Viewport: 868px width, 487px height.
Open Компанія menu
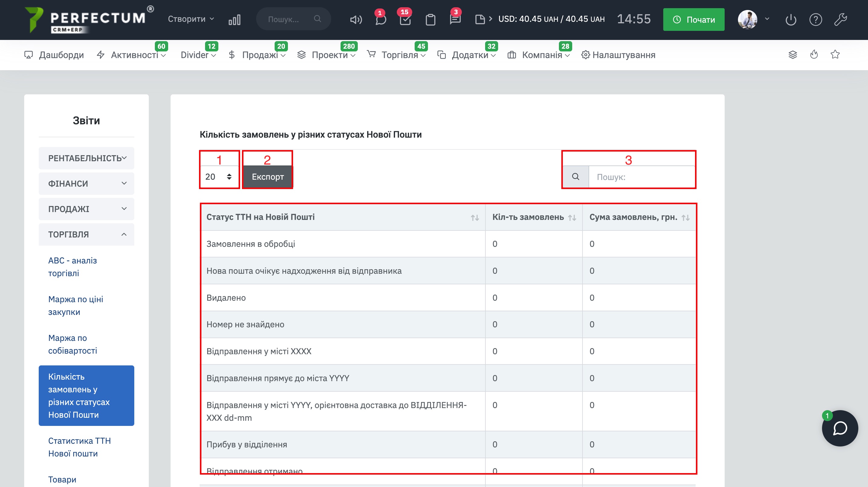pyautogui.click(x=538, y=54)
